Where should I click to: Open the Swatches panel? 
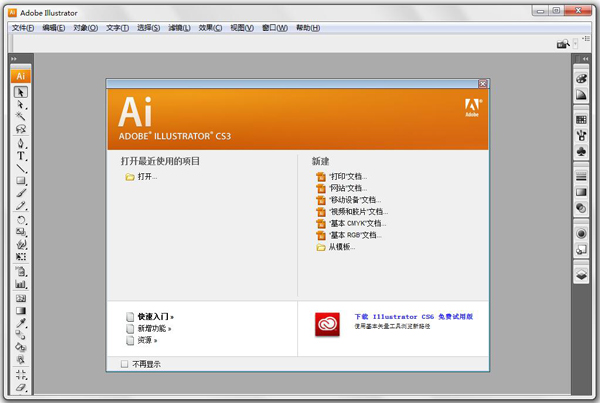click(x=581, y=120)
